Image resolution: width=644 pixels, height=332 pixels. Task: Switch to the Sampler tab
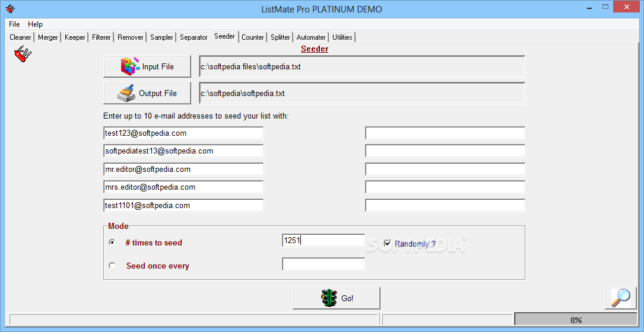pyautogui.click(x=161, y=37)
